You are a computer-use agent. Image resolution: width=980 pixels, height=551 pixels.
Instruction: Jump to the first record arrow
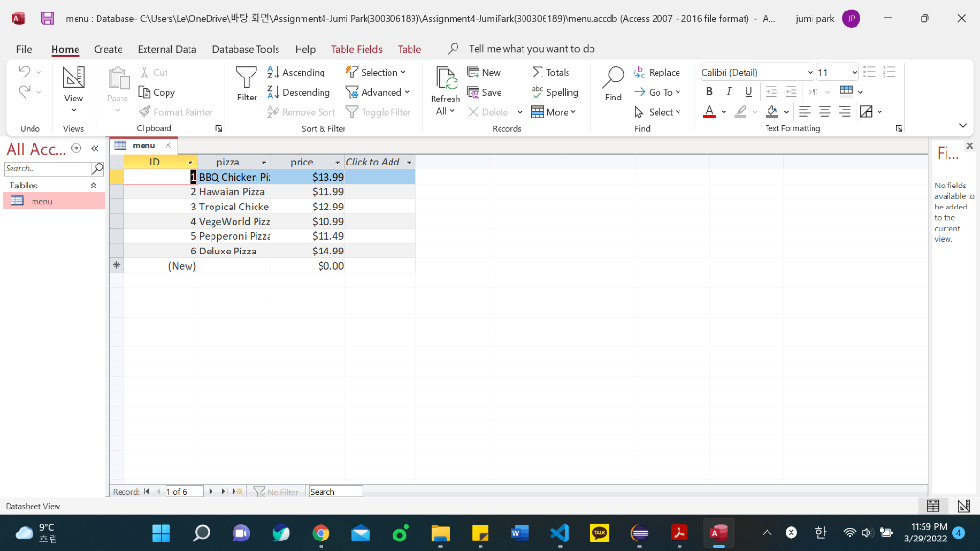[146, 492]
